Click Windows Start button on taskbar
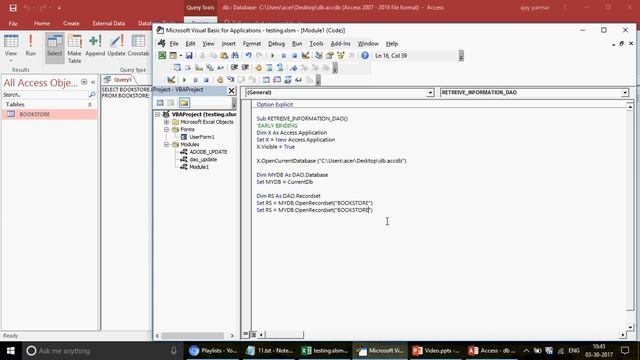Viewport: 640px width, 360px height. click(x=11, y=351)
